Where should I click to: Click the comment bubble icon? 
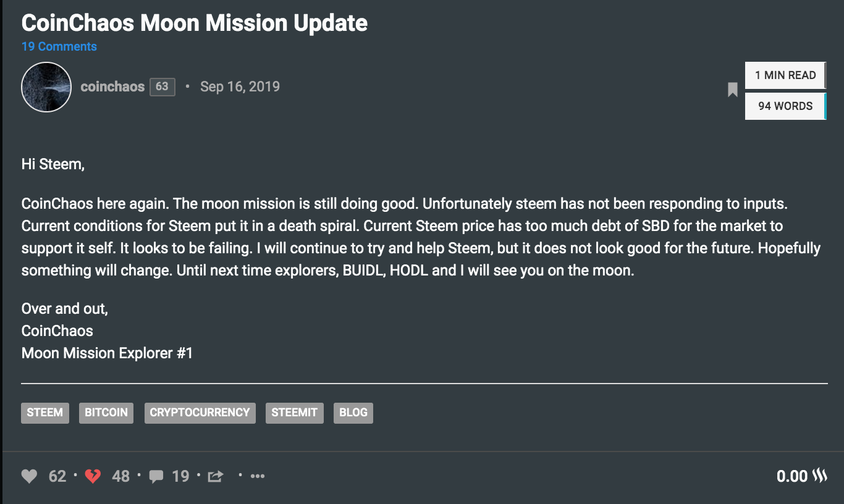pyautogui.click(x=156, y=476)
